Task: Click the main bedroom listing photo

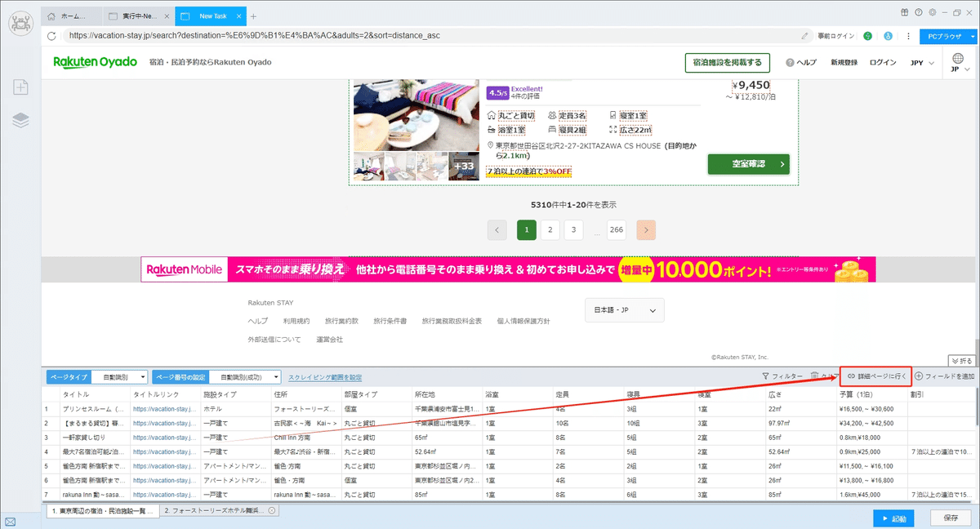Action: tap(416, 113)
